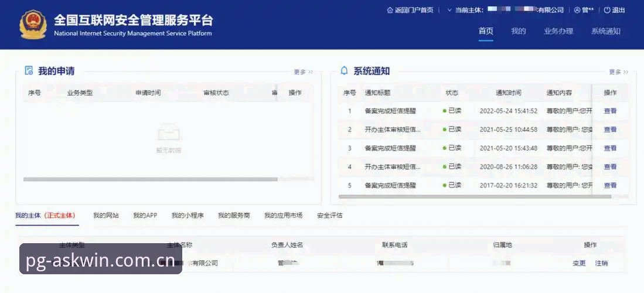Image resolution: width=644 pixels, height=293 pixels.
Task: View notification dated 2017-02-20 16:21:32
Action: (x=610, y=185)
